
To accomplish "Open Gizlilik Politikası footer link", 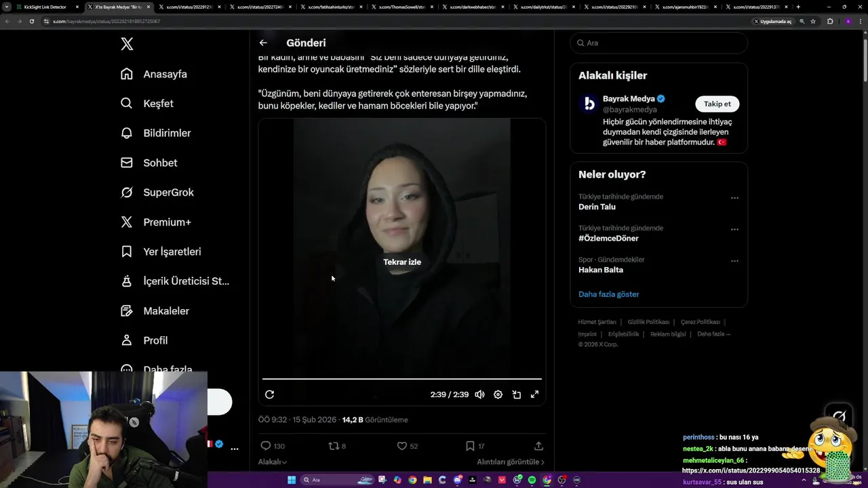I will click(648, 322).
